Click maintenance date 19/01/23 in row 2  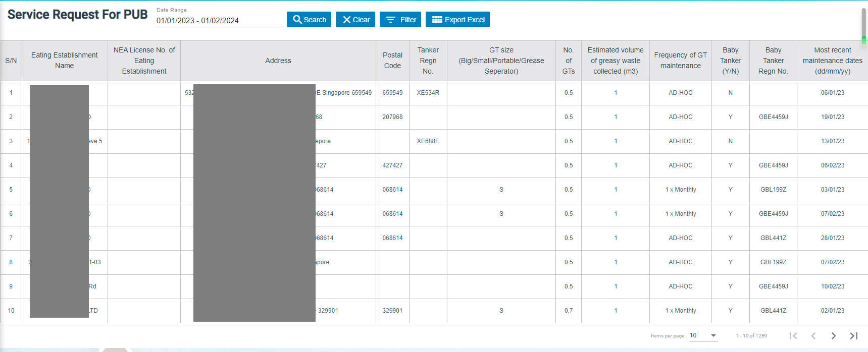click(832, 117)
